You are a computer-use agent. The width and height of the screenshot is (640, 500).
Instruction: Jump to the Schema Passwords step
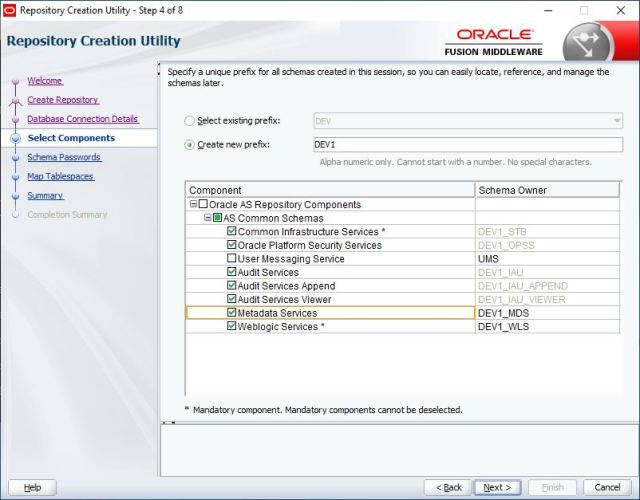[64, 157]
